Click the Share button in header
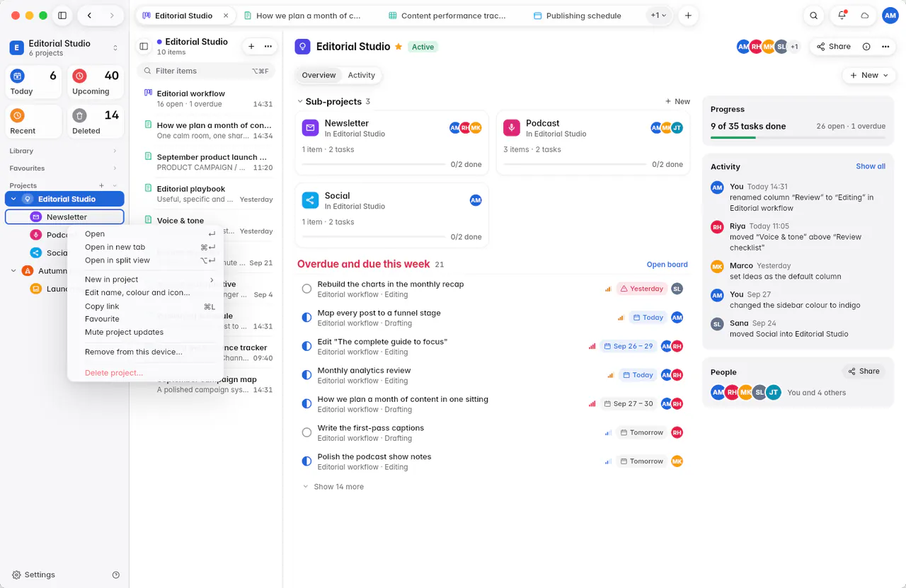Screen dimensions: 906x588 834,47
